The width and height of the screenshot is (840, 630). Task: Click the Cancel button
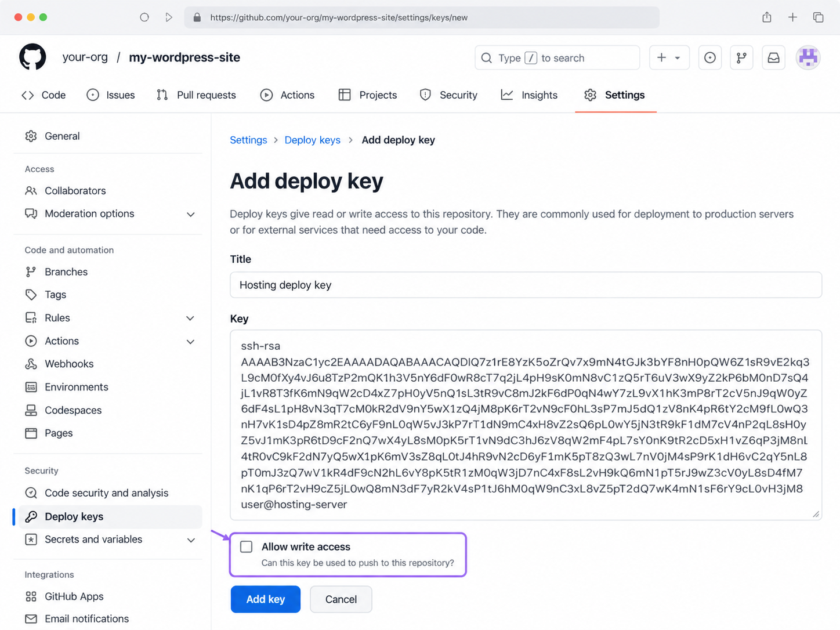click(x=341, y=599)
